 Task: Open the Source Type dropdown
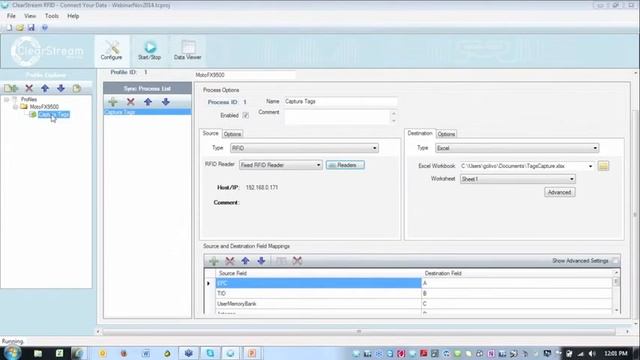tap(304, 148)
